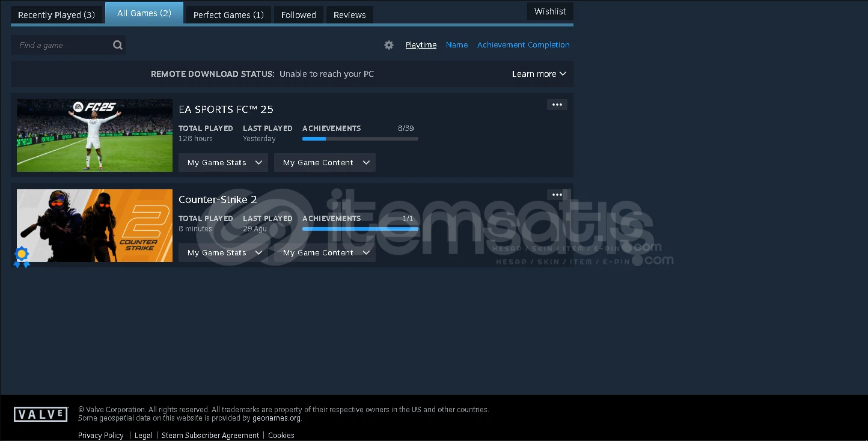The height and width of the screenshot is (441, 868).
Task: Click the search magnifier icon
Action: (118, 45)
